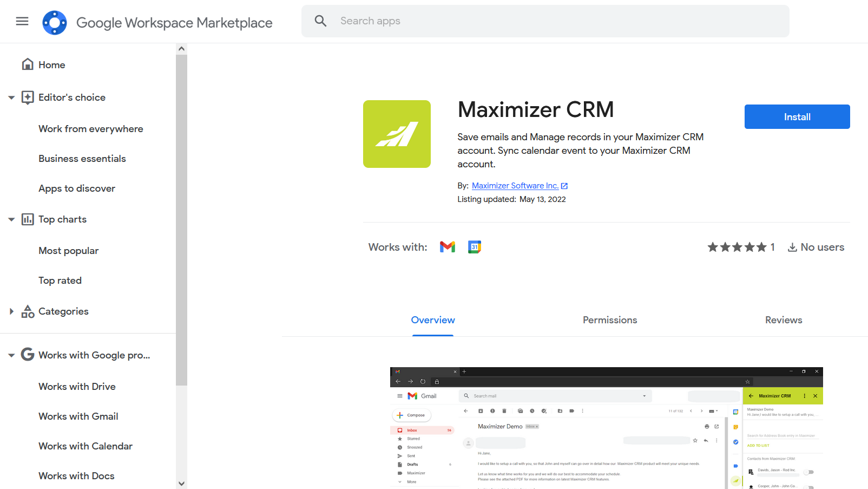
Task: Open Work from everywhere list
Action: (x=91, y=129)
